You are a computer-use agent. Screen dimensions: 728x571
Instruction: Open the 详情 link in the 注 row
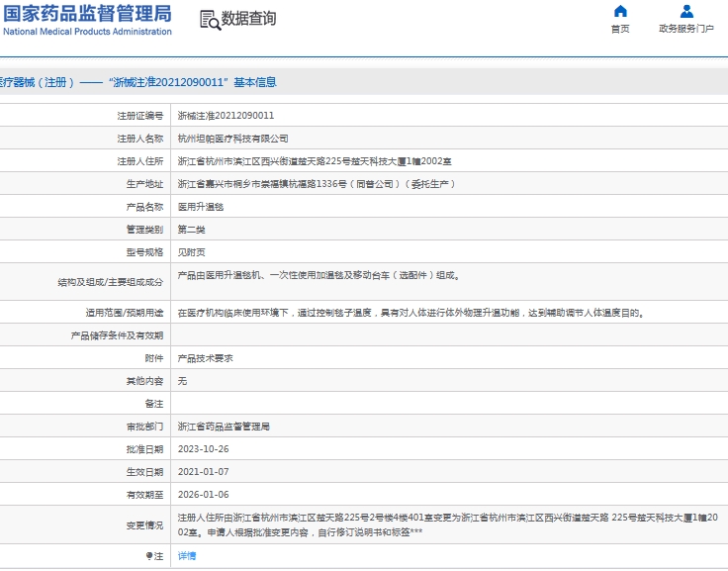[187, 556]
